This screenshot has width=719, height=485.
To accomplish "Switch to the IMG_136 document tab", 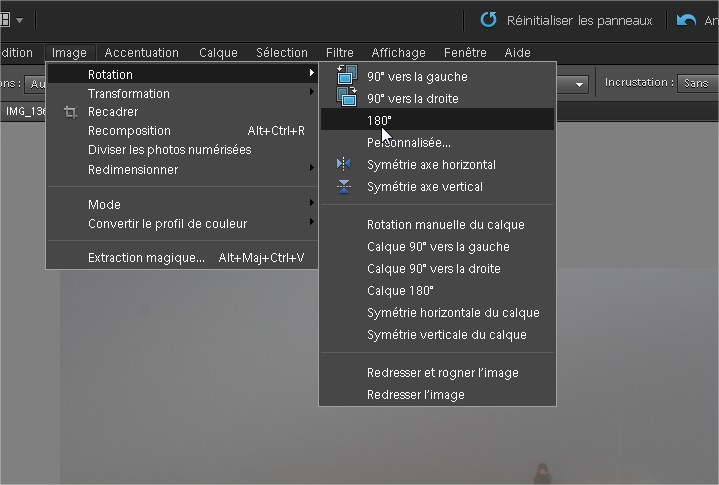I will pyautogui.click(x=25, y=111).
